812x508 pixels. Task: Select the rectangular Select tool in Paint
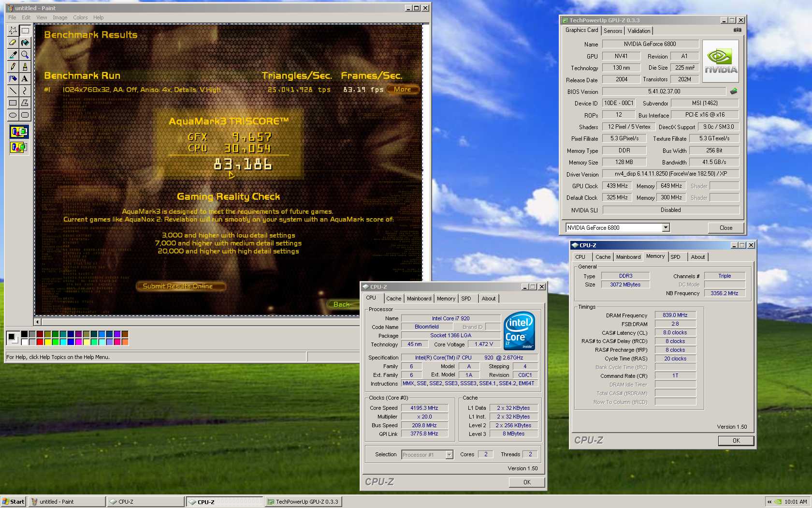pos(25,30)
